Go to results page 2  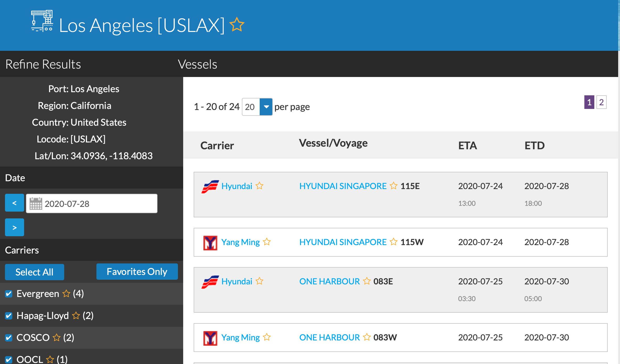(x=601, y=102)
